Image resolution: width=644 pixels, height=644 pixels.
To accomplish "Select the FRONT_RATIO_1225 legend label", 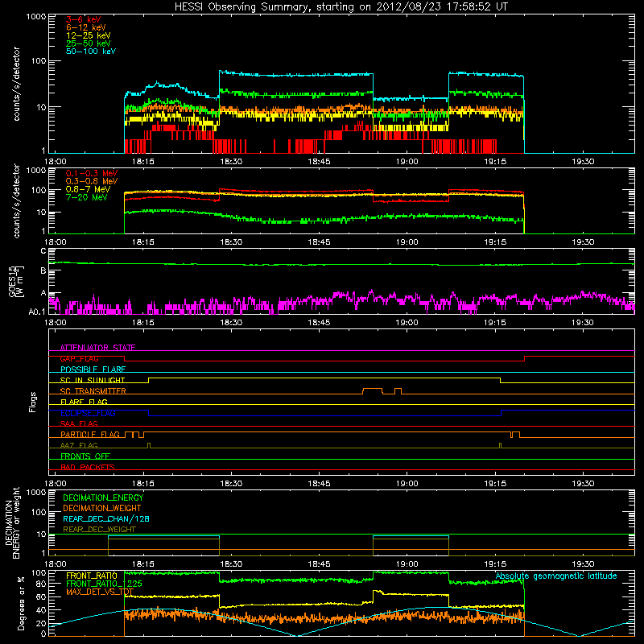I will click(x=104, y=584).
